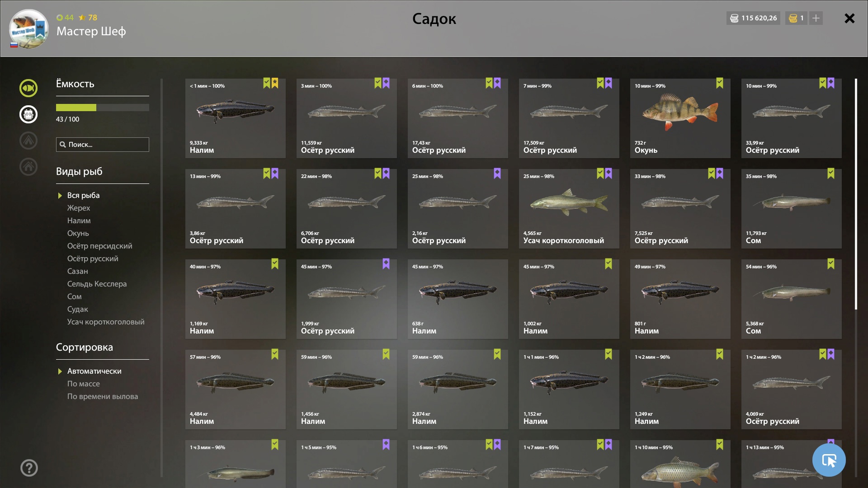Sort by По времени вылова
Screen dimensions: 868x488
pos(103,396)
